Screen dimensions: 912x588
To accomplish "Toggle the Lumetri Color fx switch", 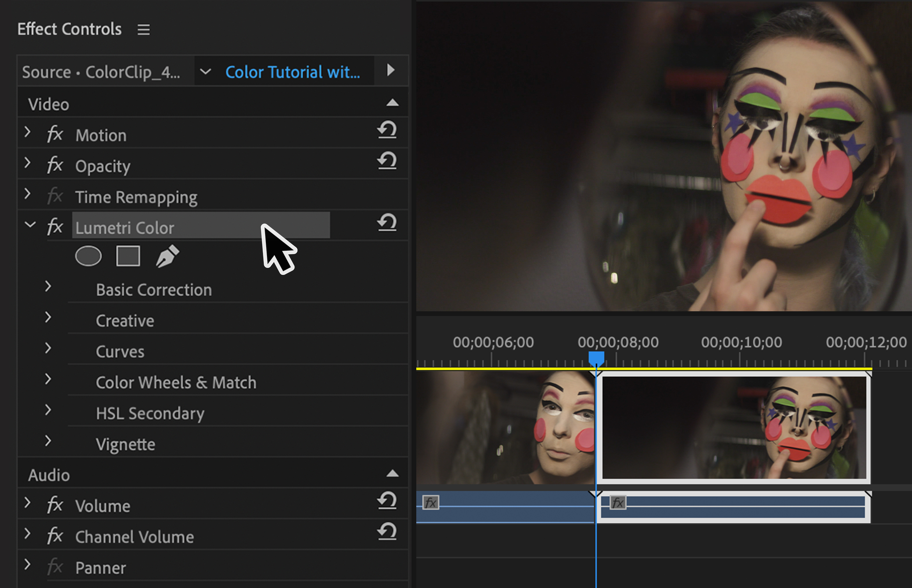I will [55, 227].
